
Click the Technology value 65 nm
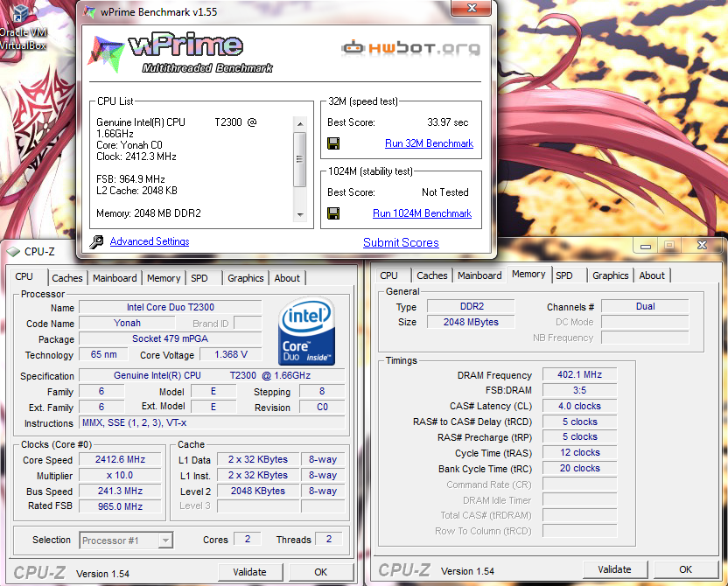pos(103,354)
